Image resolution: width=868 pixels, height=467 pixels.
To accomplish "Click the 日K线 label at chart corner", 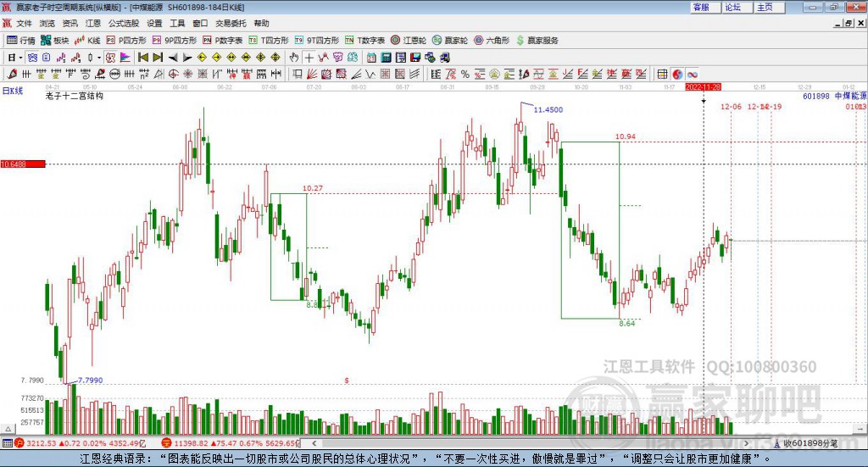I will 13,91.
